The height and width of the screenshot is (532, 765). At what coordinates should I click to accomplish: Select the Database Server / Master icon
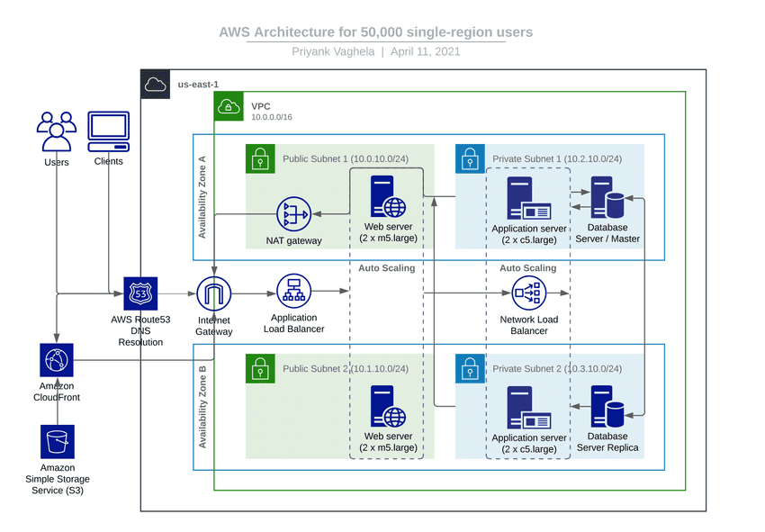[x=607, y=198]
